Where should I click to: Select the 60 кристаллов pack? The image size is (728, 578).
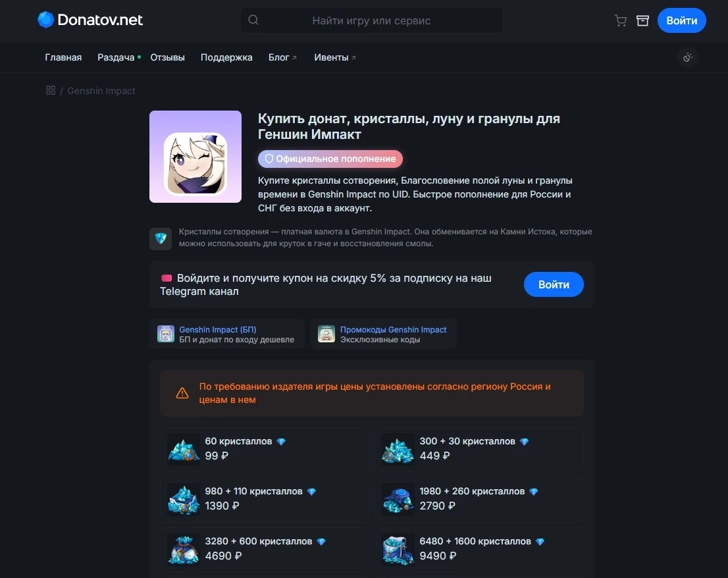click(x=265, y=449)
